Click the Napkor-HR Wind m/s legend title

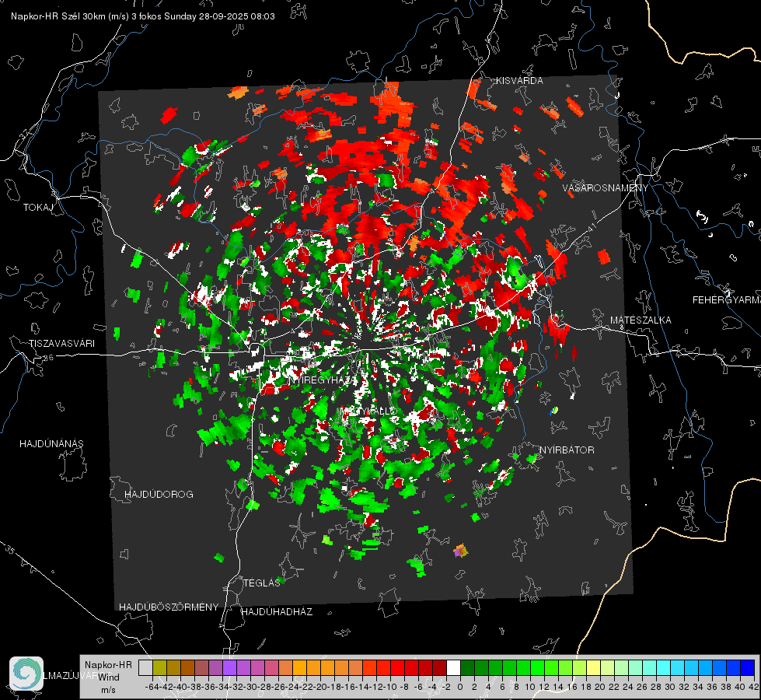tap(108, 677)
